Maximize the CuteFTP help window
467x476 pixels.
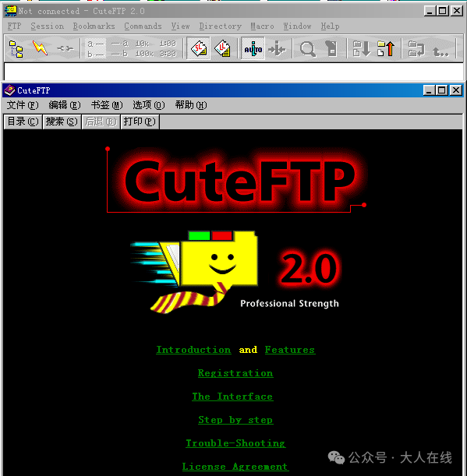[x=441, y=90]
